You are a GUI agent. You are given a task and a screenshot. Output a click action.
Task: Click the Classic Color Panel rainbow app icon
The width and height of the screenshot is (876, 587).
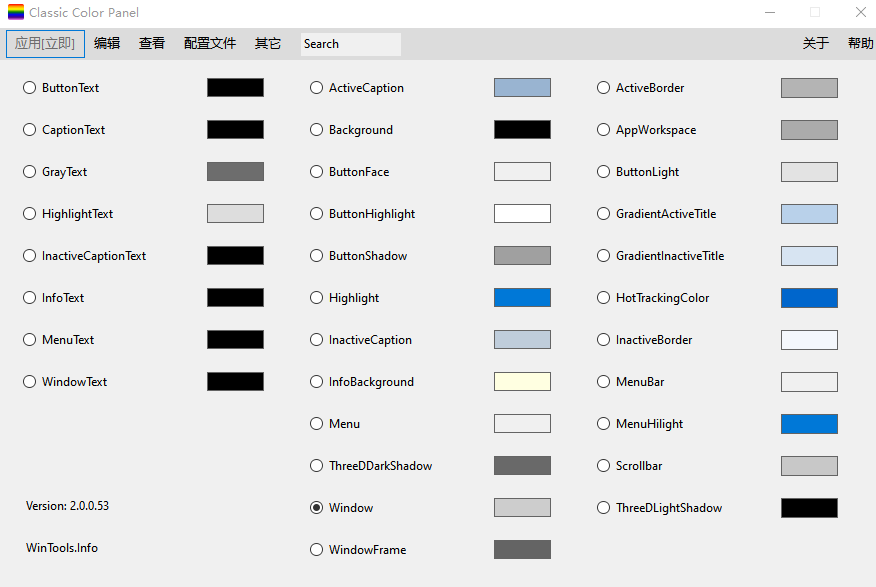[16, 12]
